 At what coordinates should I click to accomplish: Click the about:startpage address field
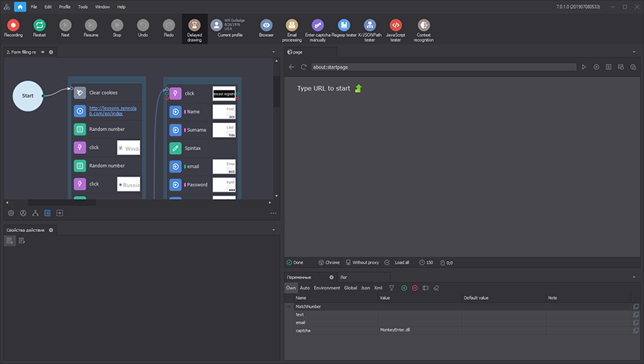pos(444,67)
